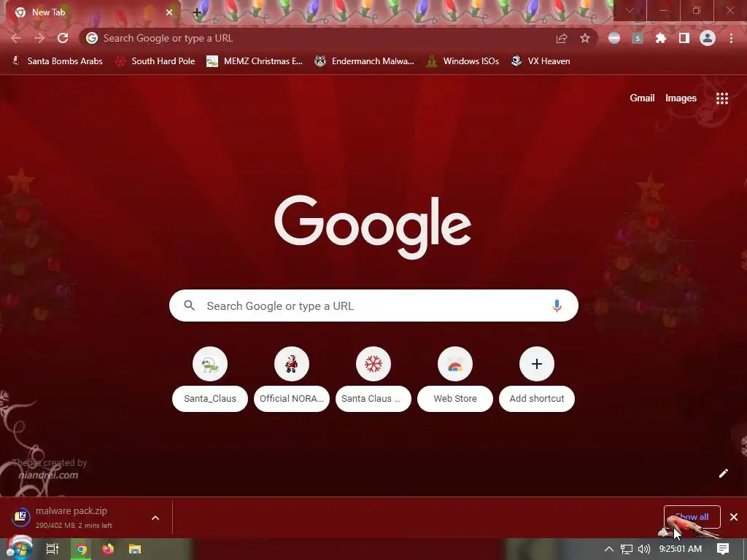
Task: Open the Santa Bombs Arabs bookmark
Action: tap(57, 61)
